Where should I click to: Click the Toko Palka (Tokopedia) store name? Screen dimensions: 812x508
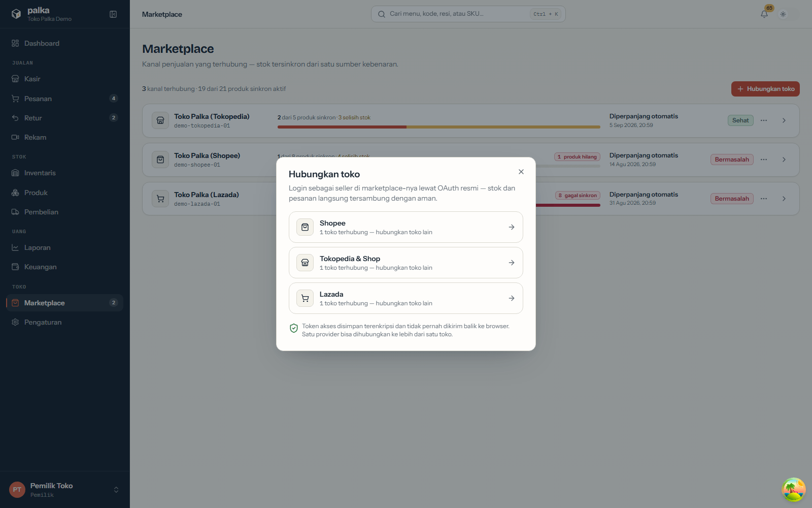(212, 116)
